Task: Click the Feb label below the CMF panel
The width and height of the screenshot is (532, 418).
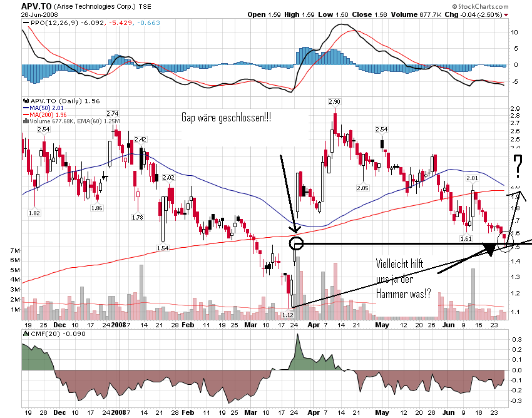Action: click(x=188, y=412)
